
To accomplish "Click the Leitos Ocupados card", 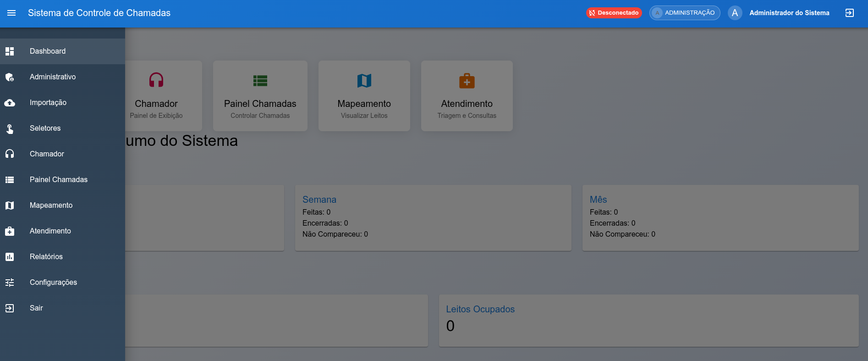I will coord(648,320).
